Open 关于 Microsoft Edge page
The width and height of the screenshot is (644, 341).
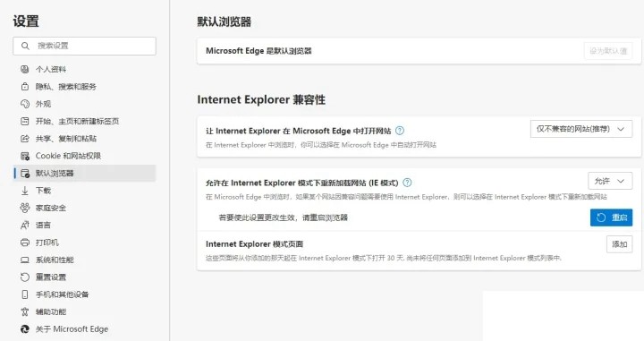[x=85, y=329]
